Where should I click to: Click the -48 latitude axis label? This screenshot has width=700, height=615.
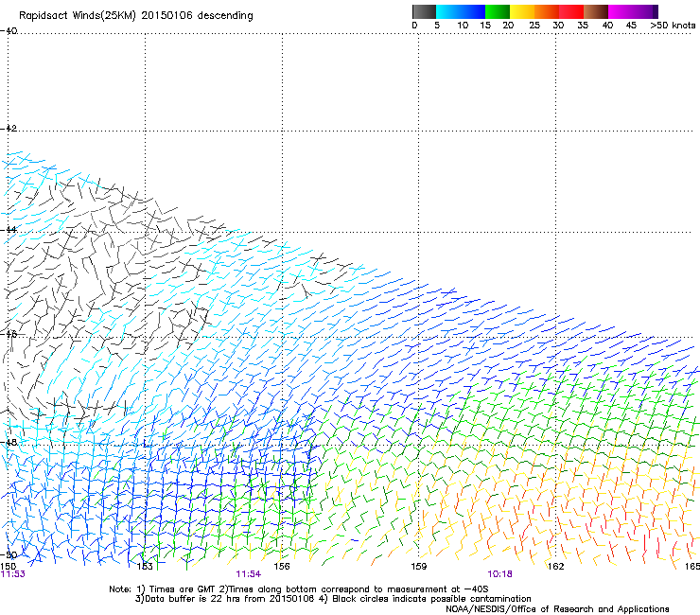pyautogui.click(x=9, y=442)
